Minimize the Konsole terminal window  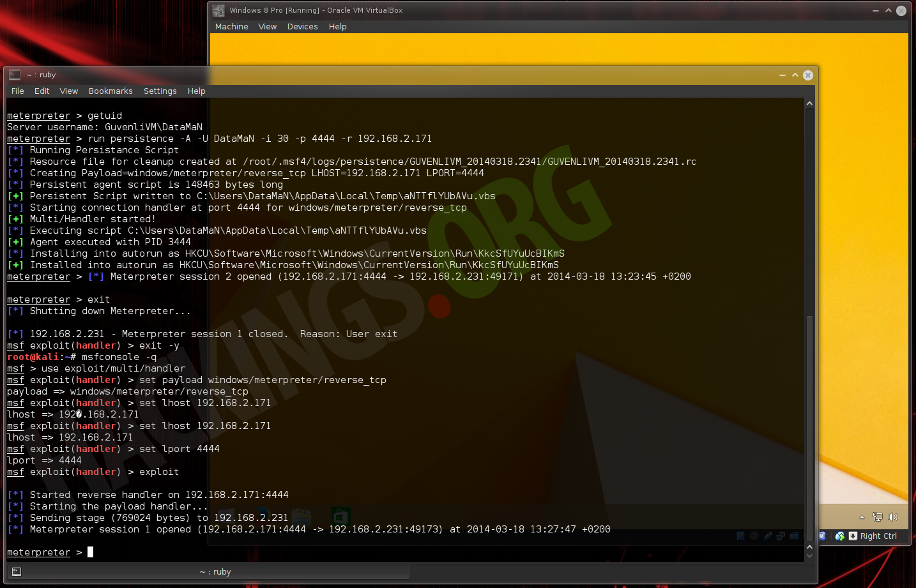coord(782,75)
